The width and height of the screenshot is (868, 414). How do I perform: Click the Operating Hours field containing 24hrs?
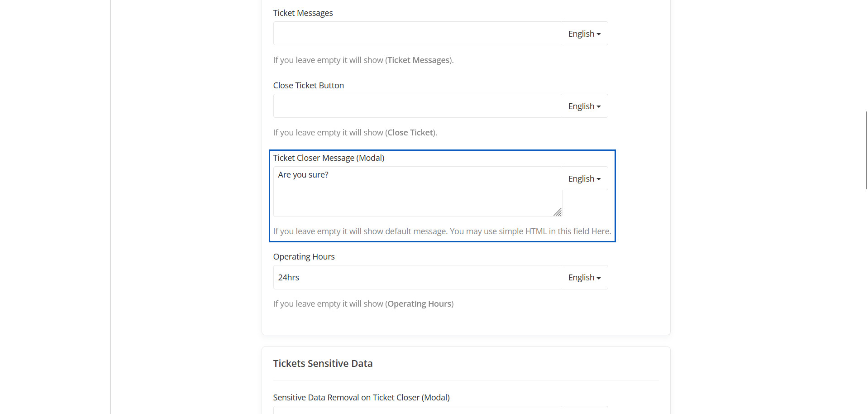[x=417, y=277]
